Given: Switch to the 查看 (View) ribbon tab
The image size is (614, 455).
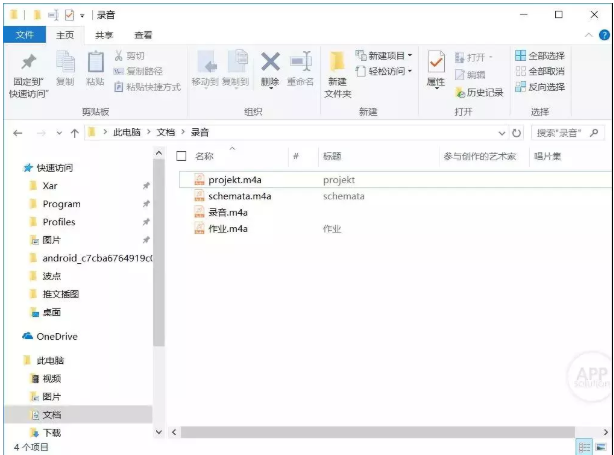Looking at the screenshot, I should (143, 35).
